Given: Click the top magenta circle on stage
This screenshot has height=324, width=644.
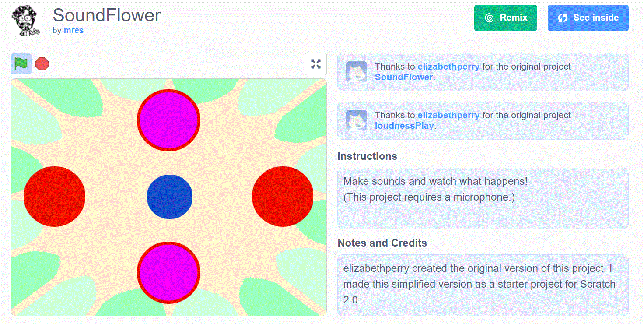Looking at the screenshot, I should click(x=168, y=120).
